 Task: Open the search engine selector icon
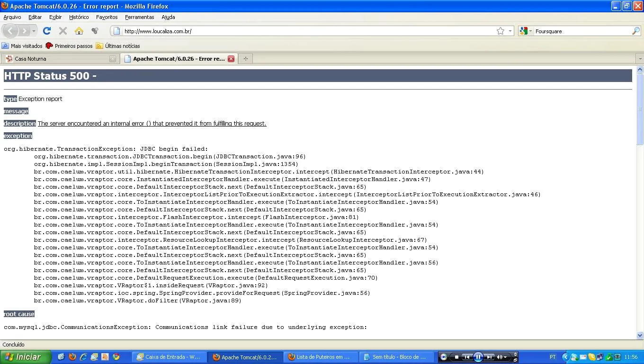(x=526, y=31)
